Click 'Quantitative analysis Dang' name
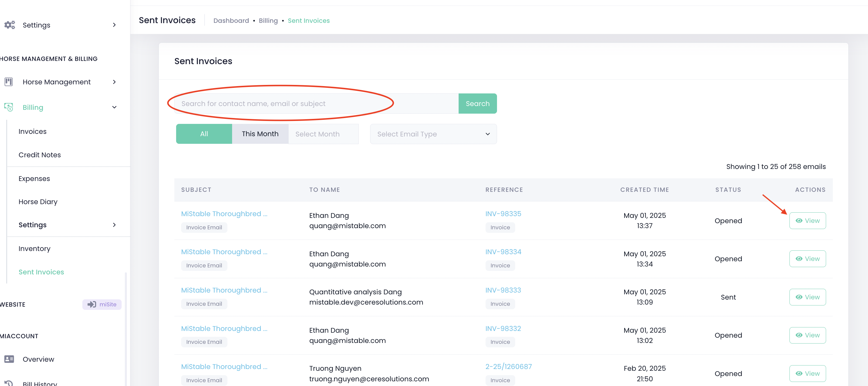Image resolution: width=868 pixels, height=386 pixels. pos(355,292)
